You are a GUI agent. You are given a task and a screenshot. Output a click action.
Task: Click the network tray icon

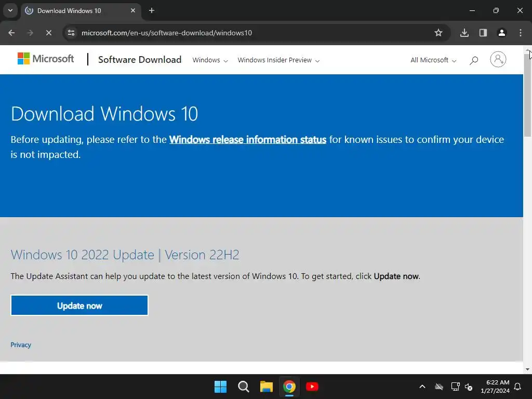[x=455, y=387]
